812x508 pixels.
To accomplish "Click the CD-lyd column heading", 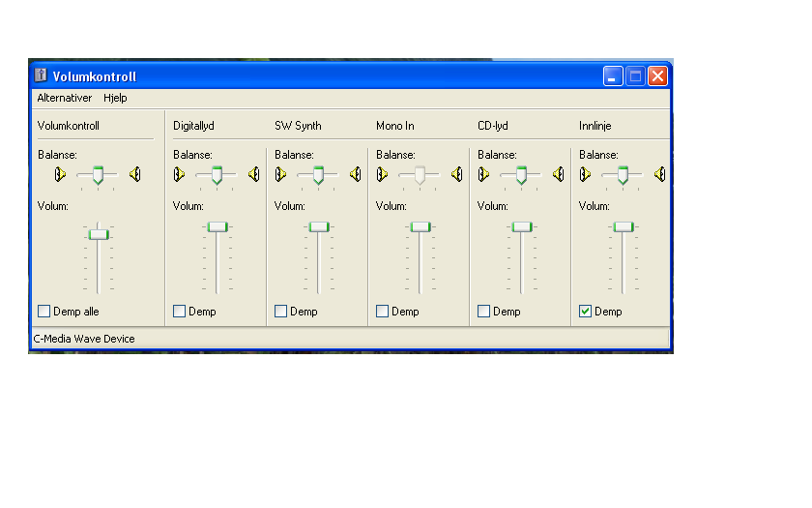I will point(492,126).
